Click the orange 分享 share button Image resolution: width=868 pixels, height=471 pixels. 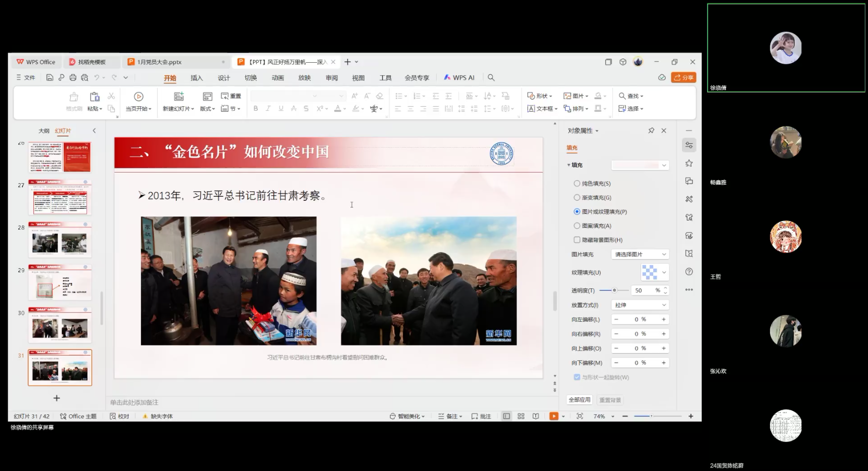[683, 77]
